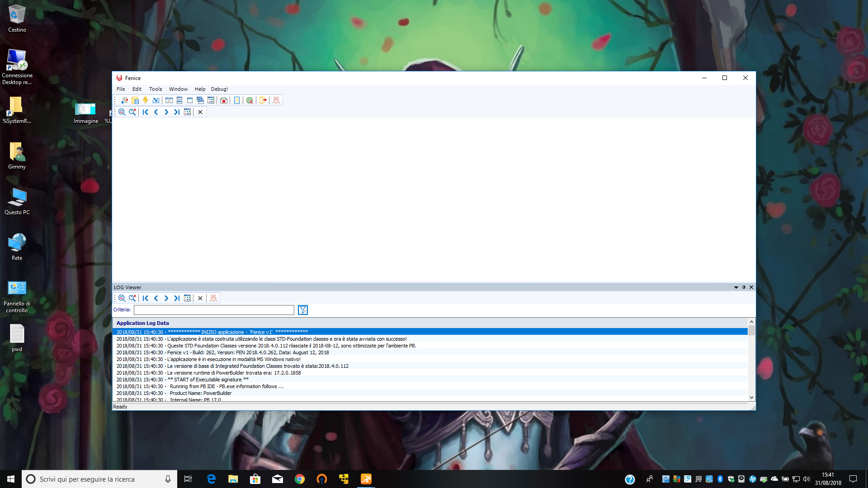The height and width of the screenshot is (488, 868).
Task: Close the LOG Viewer panel
Action: click(751, 287)
